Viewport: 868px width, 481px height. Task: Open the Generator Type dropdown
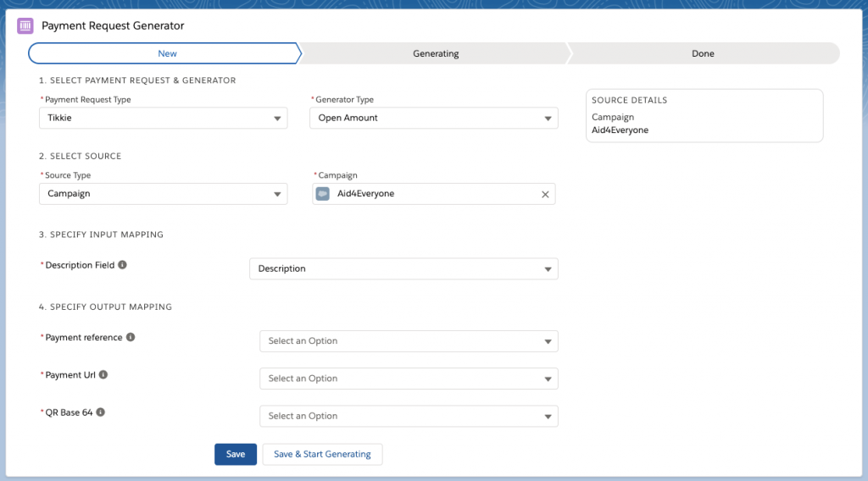click(x=433, y=119)
